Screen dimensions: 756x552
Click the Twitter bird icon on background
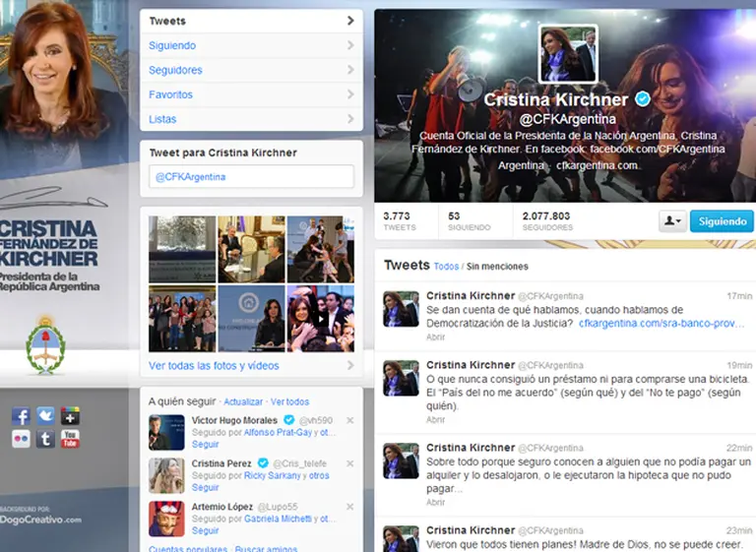pyautogui.click(x=45, y=416)
